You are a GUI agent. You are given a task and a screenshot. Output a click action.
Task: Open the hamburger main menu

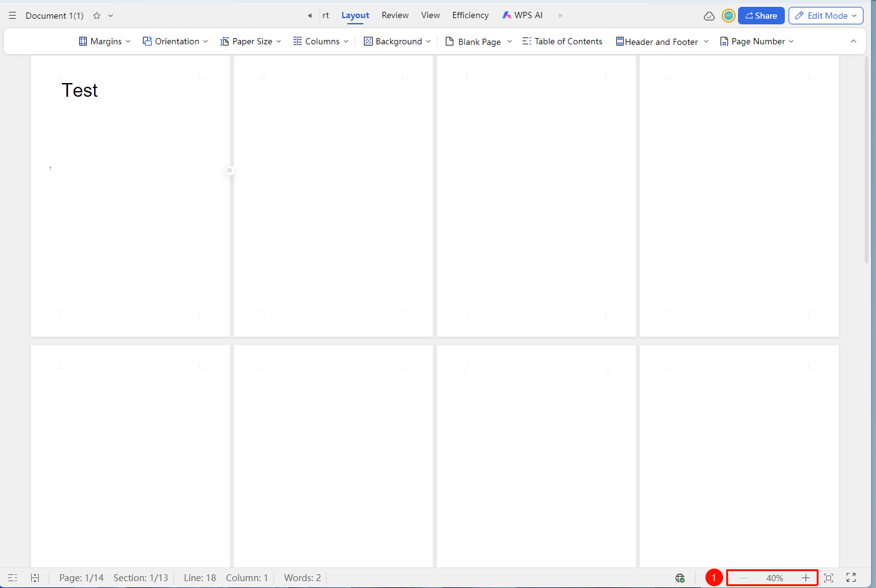[x=12, y=16]
